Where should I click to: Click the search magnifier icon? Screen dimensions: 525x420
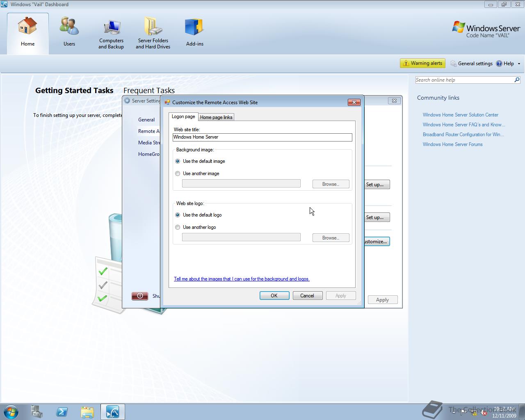[x=517, y=80]
